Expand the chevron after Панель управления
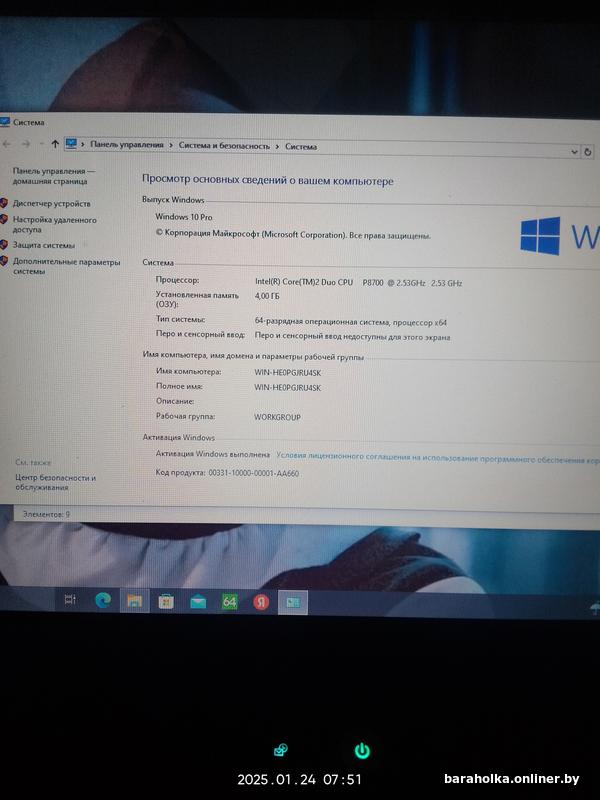600x800 pixels. pyautogui.click(x=171, y=146)
